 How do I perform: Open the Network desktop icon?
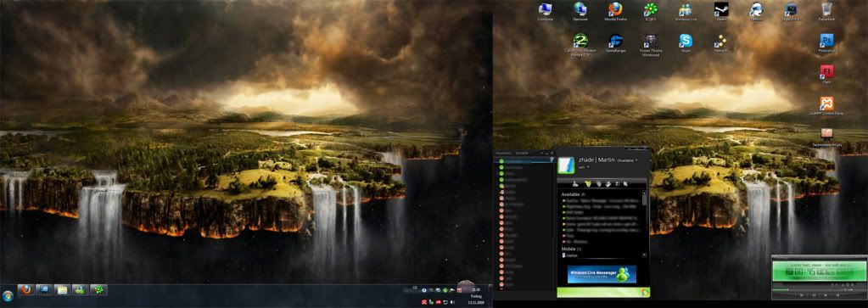click(580, 11)
